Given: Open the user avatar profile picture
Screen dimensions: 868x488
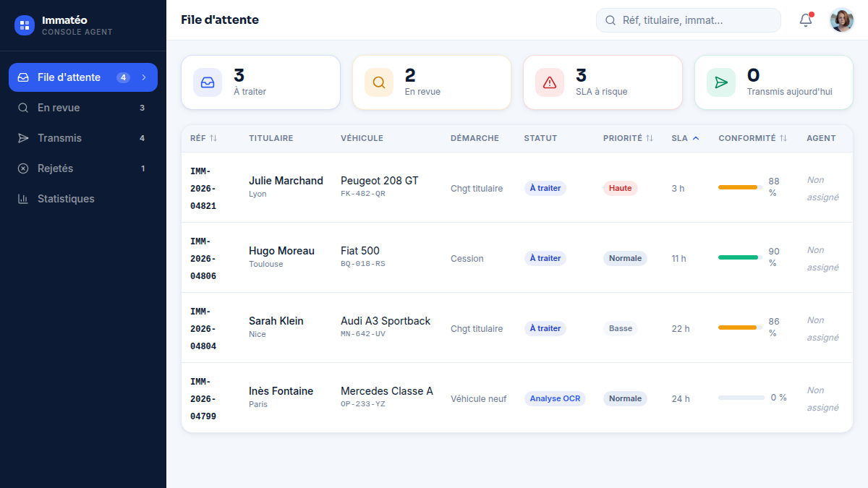Looking at the screenshot, I should [x=842, y=20].
